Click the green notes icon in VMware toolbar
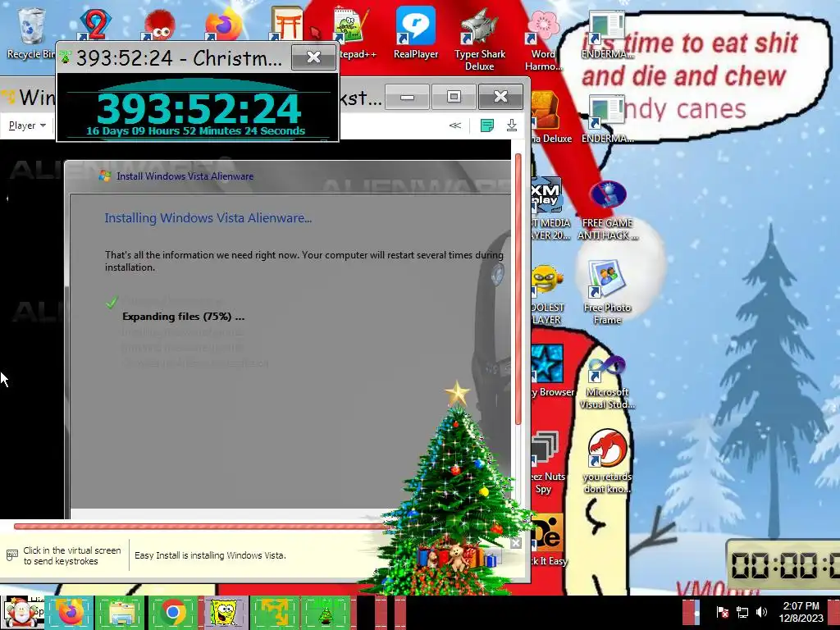Screen dimensions: 840x630 coord(487,126)
